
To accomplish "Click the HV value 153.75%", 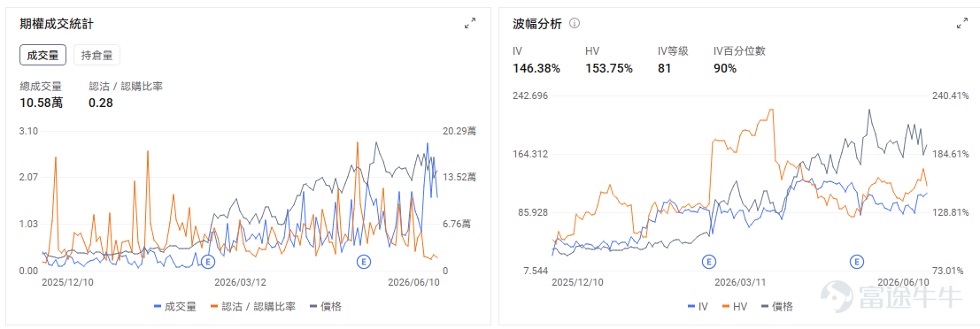I will tap(609, 68).
